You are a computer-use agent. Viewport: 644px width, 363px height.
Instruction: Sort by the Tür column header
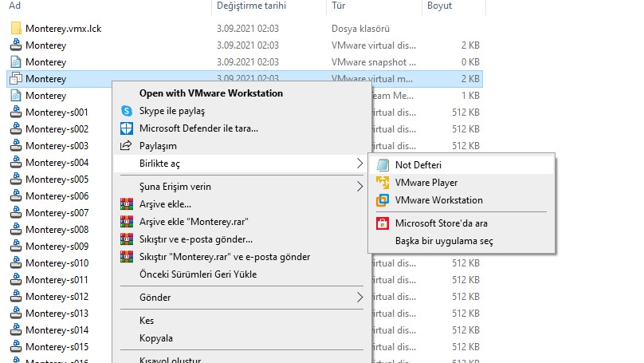339,6
